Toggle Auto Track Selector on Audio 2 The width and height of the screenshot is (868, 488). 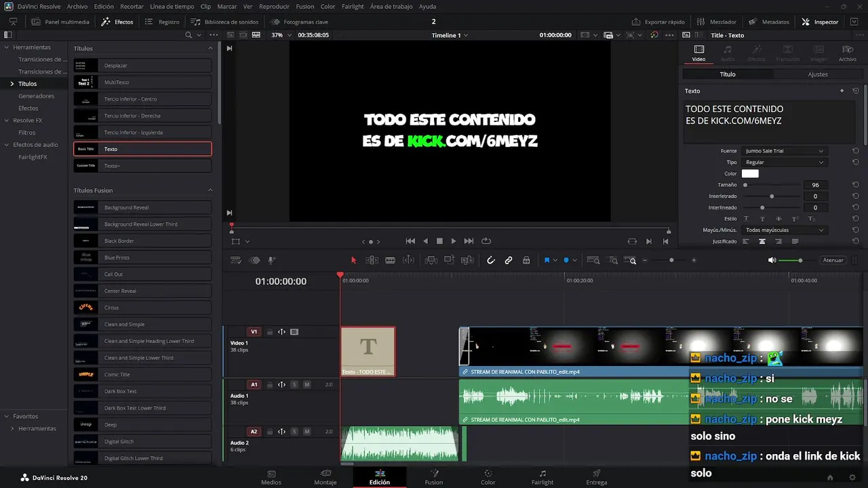point(281,432)
